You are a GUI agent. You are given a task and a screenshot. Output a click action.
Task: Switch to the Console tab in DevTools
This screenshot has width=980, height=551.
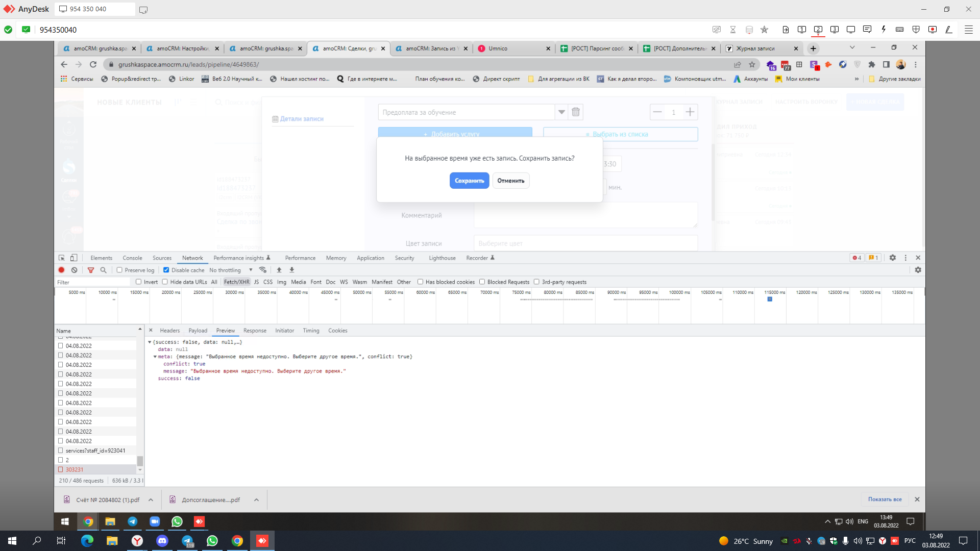click(x=132, y=258)
